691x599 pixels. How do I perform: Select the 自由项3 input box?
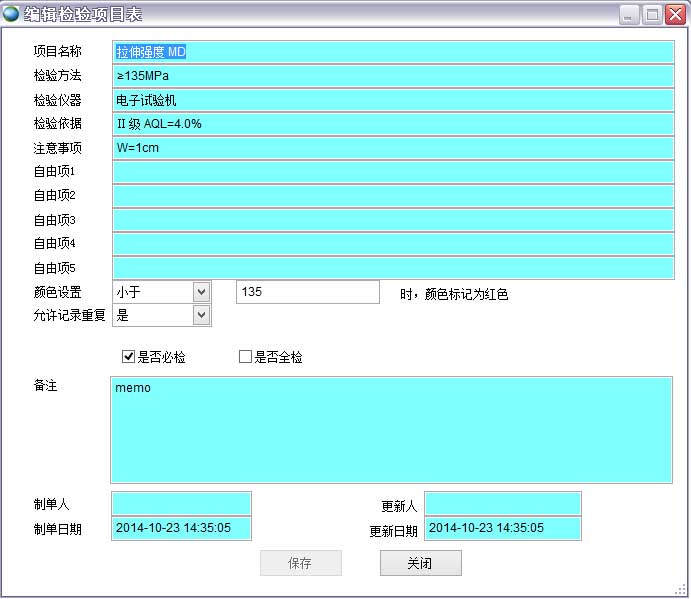(392, 220)
